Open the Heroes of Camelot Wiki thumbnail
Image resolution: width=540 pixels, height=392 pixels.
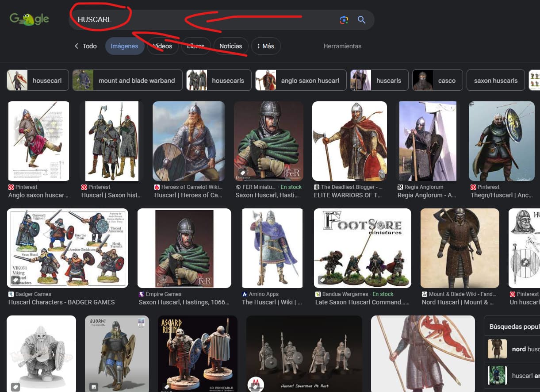[189, 141]
